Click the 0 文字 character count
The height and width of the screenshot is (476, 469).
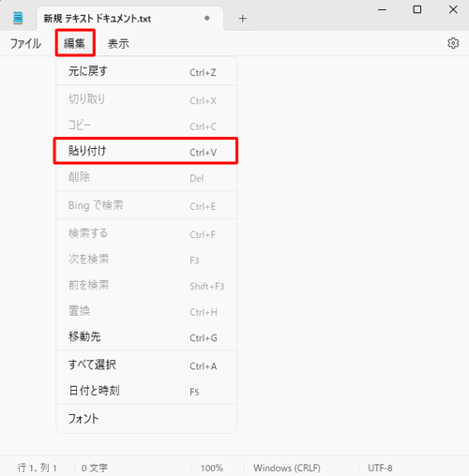pyautogui.click(x=95, y=468)
